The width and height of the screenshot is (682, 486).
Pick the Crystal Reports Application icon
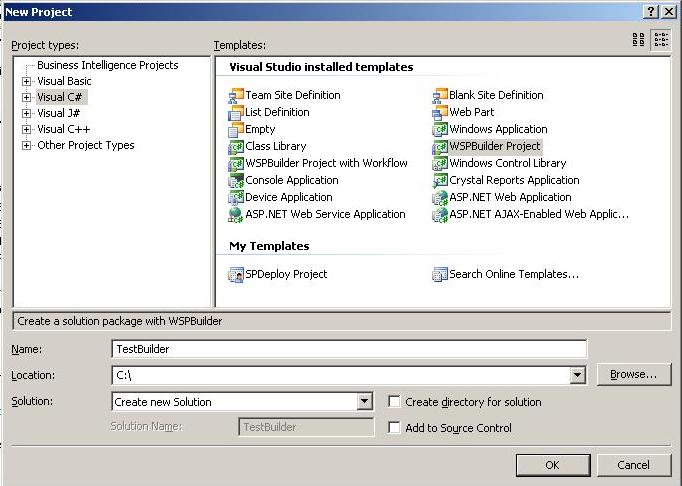[440, 180]
